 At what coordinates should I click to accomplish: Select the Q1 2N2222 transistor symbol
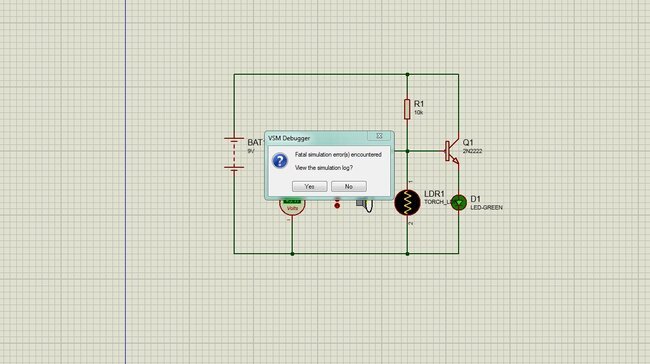pyautogui.click(x=452, y=151)
